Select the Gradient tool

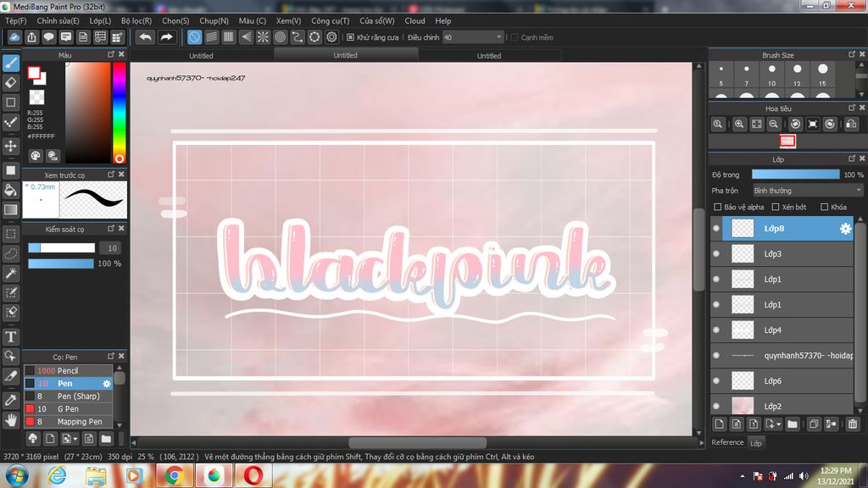tap(10, 210)
